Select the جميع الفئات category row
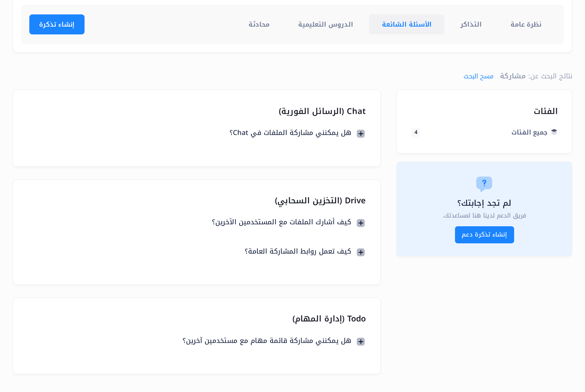 click(x=484, y=132)
